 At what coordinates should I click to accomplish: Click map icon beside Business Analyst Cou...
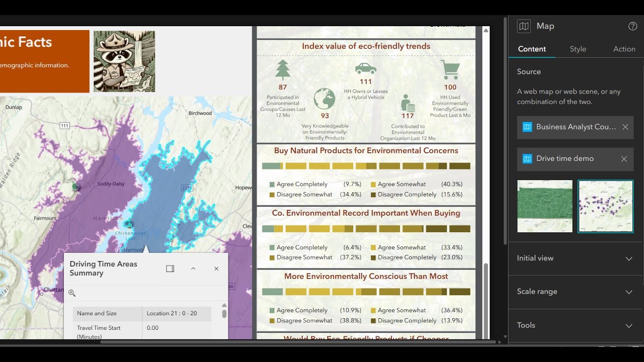point(527,127)
